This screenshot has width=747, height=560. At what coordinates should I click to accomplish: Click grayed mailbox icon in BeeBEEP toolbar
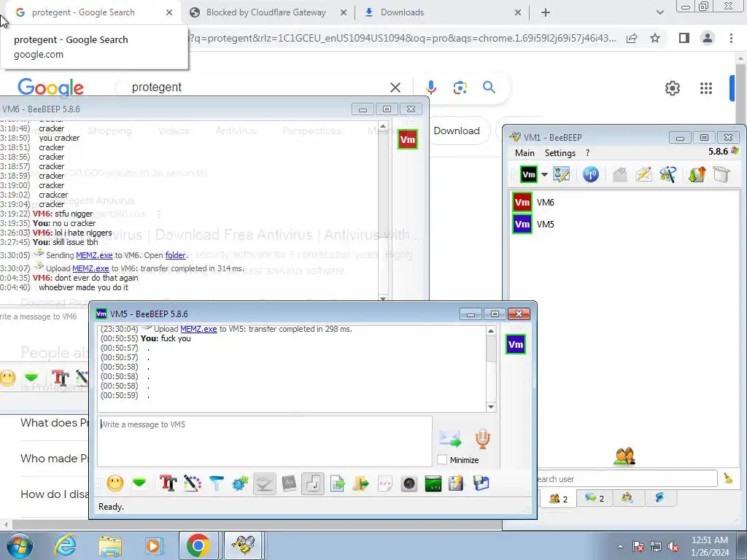[620, 174]
